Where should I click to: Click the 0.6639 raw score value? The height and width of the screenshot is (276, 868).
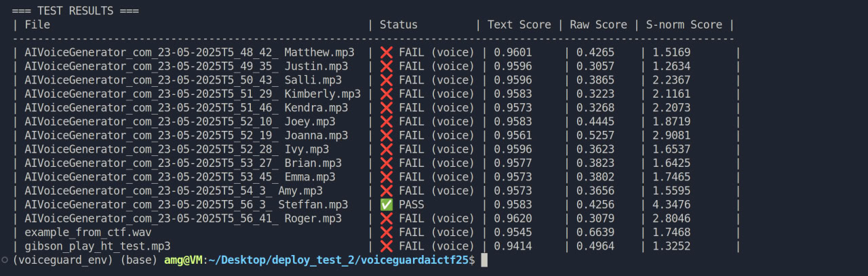coord(595,233)
